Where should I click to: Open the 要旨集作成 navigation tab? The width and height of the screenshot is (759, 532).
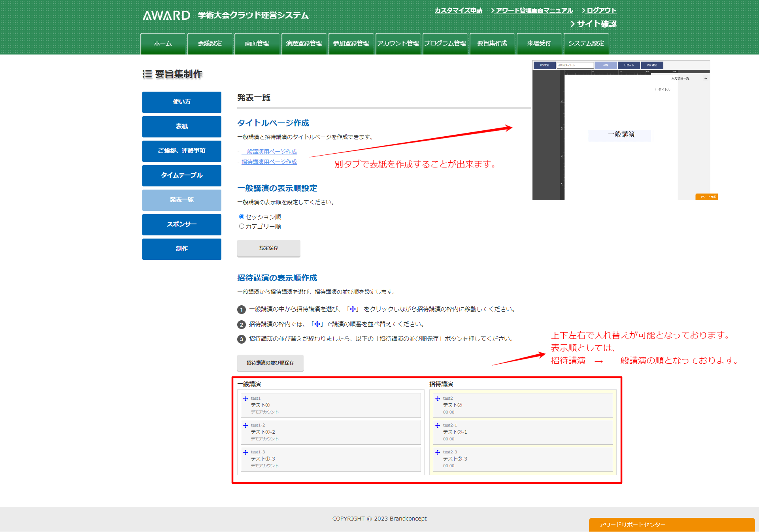point(492,43)
